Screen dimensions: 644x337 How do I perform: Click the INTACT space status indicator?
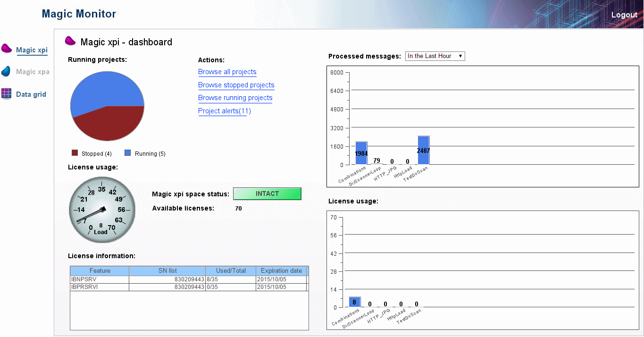click(267, 194)
